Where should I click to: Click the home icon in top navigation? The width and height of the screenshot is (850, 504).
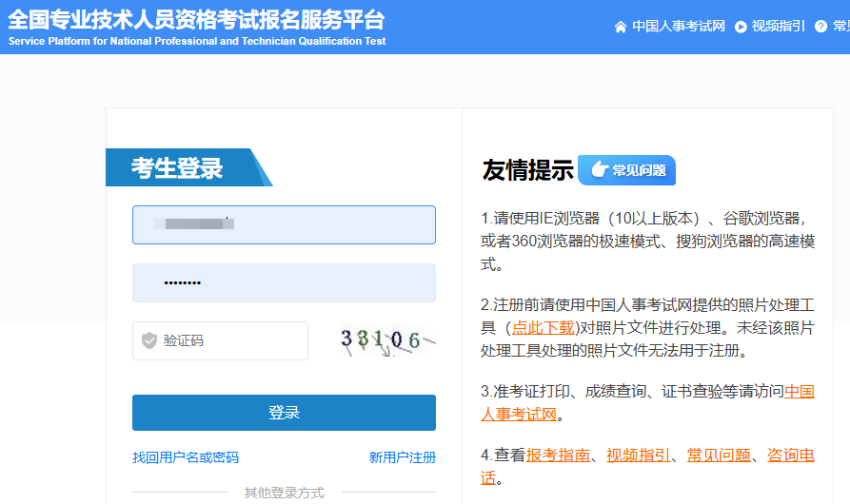(621, 27)
